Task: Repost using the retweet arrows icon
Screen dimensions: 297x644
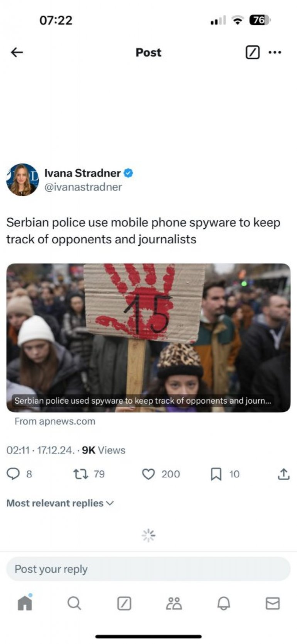Action: coord(81,474)
